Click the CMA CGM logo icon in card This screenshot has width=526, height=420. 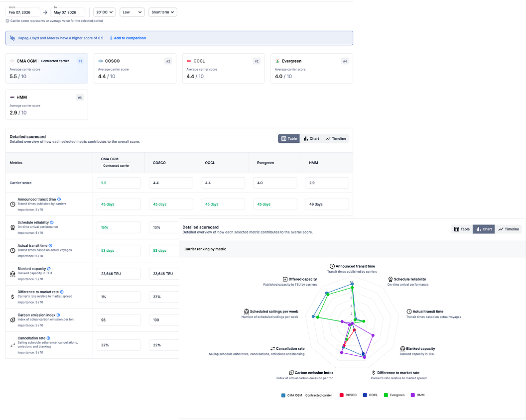click(x=12, y=61)
